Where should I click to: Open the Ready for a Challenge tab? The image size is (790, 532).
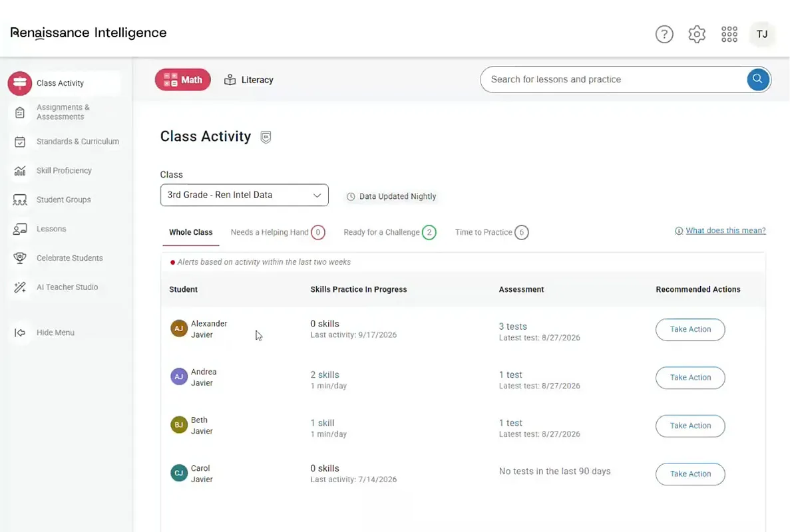coord(389,232)
